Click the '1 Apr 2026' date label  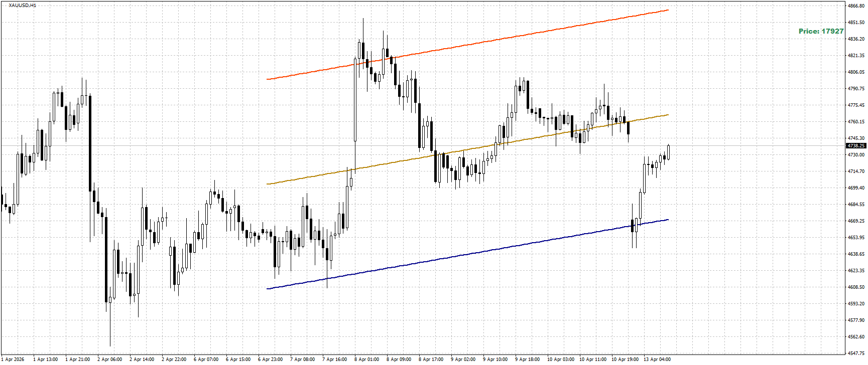tap(13, 359)
